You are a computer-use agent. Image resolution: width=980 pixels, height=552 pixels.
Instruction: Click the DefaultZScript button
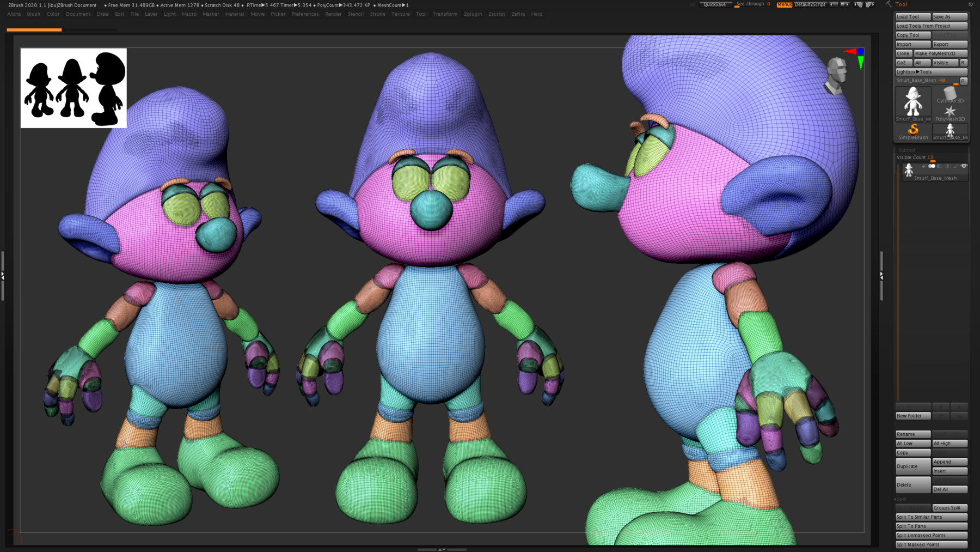pos(810,4)
